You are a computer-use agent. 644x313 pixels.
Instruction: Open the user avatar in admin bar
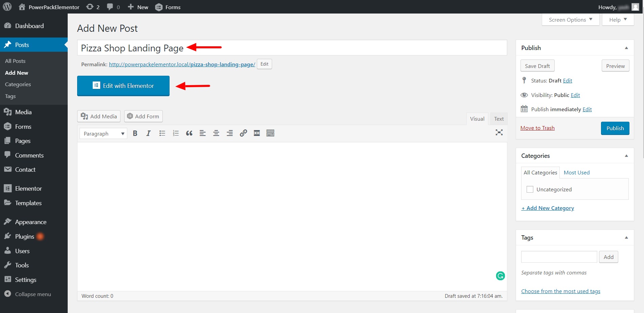pos(635,7)
